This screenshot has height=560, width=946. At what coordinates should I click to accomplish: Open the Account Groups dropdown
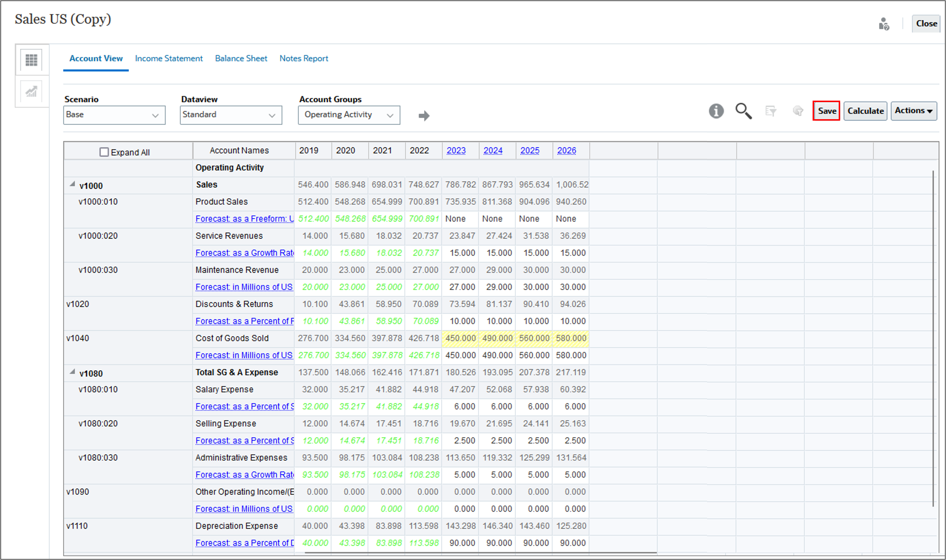349,115
